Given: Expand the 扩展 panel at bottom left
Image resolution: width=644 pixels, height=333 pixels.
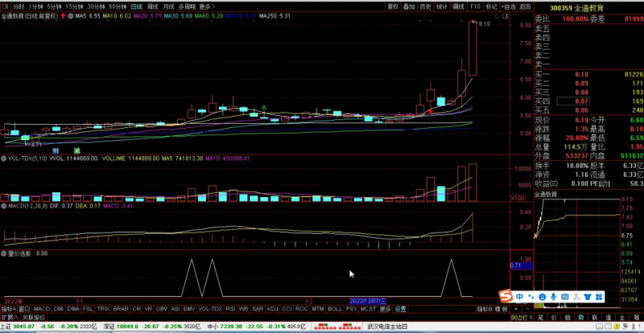Looking at the screenshot, I should 8,317.
